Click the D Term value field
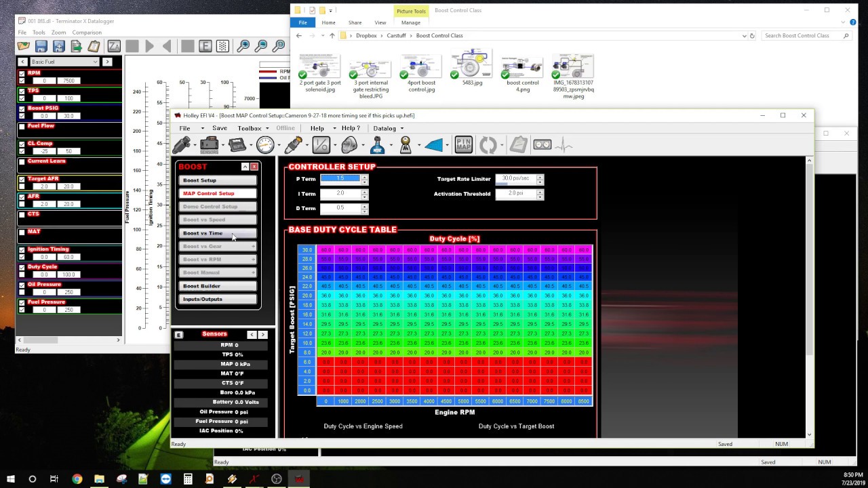 [340, 208]
